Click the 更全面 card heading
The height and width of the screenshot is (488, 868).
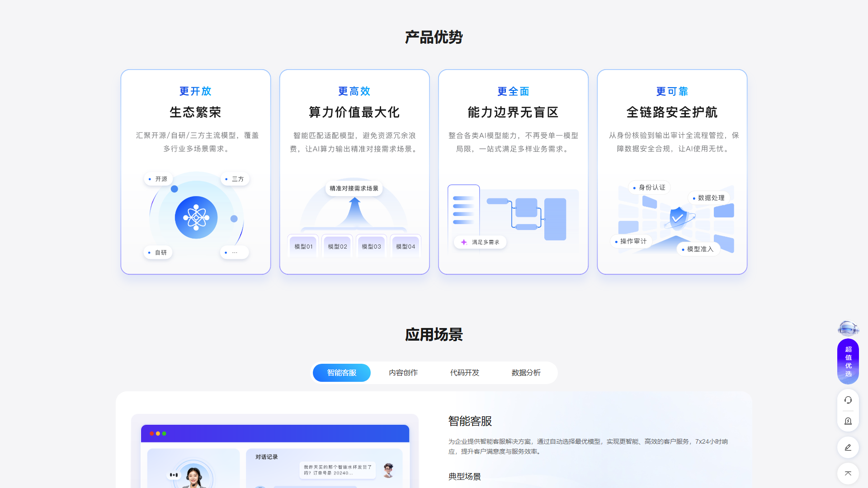514,91
